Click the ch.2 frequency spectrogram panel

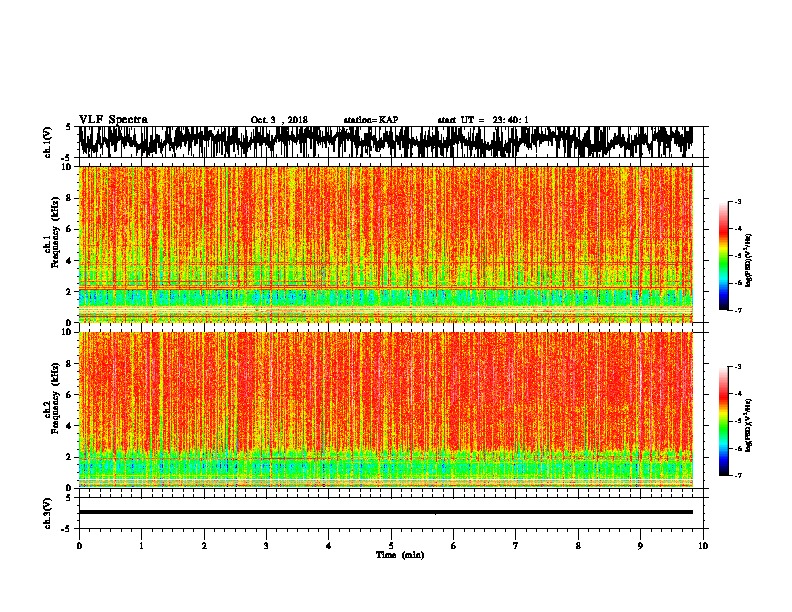click(x=385, y=410)
